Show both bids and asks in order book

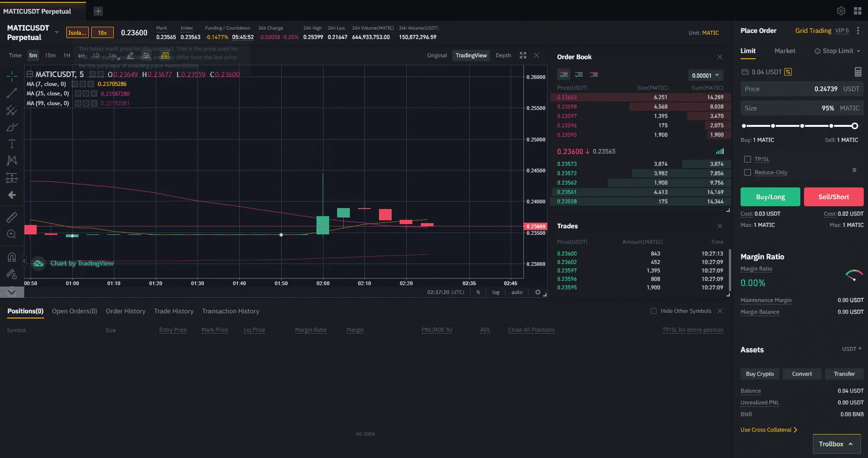tap(564, 74)
